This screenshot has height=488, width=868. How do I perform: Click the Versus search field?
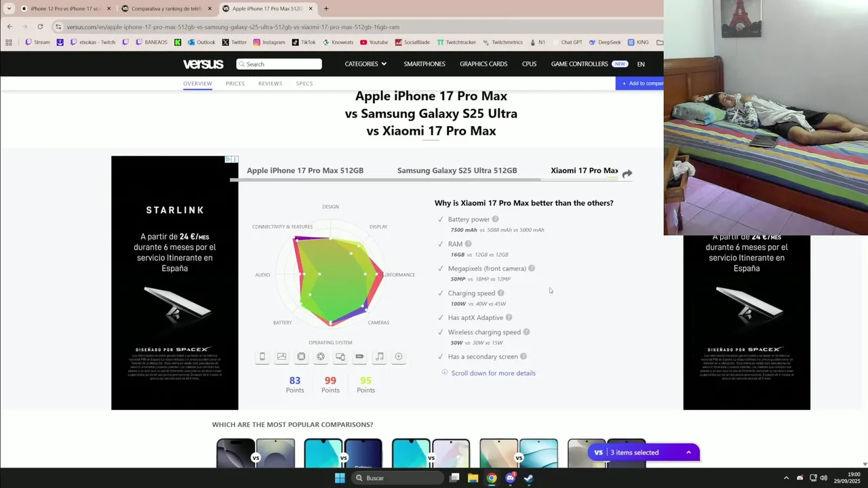tap(279, 64)
